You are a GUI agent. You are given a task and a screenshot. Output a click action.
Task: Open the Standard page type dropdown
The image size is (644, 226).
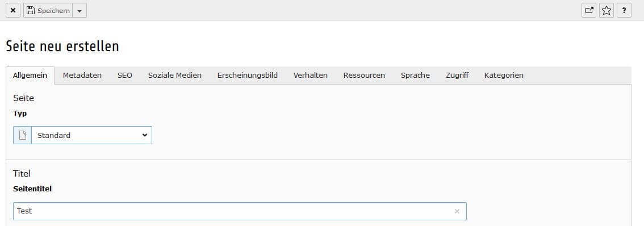[x=91, y=135]
